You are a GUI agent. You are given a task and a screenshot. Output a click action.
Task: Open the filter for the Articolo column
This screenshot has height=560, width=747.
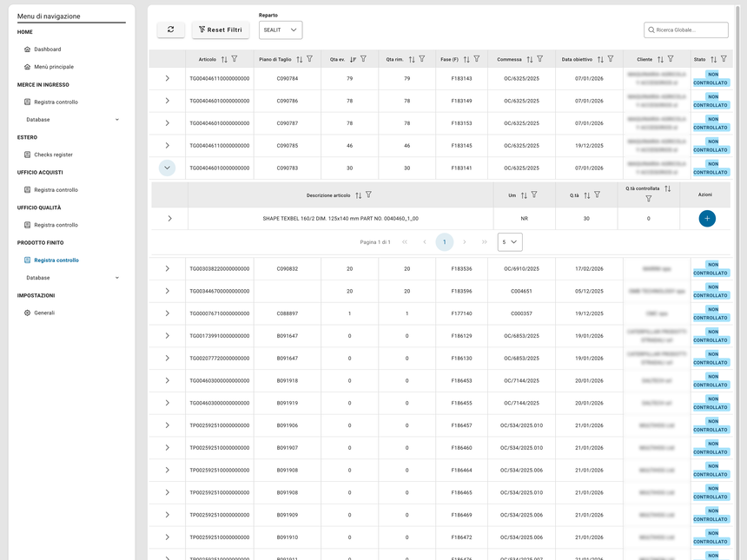tap(235, 59)
